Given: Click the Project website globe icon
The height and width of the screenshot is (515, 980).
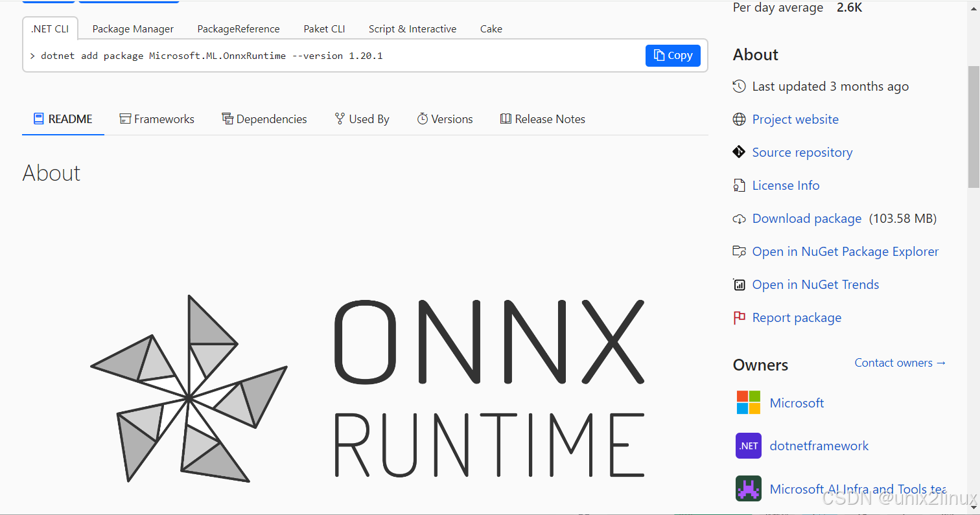Looking at the screenshot, I should coord(739,119).
